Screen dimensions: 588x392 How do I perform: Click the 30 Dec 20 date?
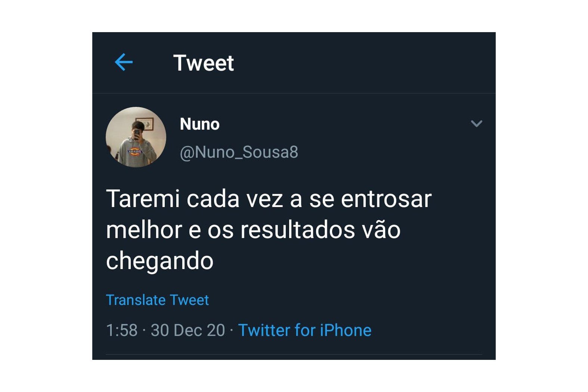(x=188, y=330)
